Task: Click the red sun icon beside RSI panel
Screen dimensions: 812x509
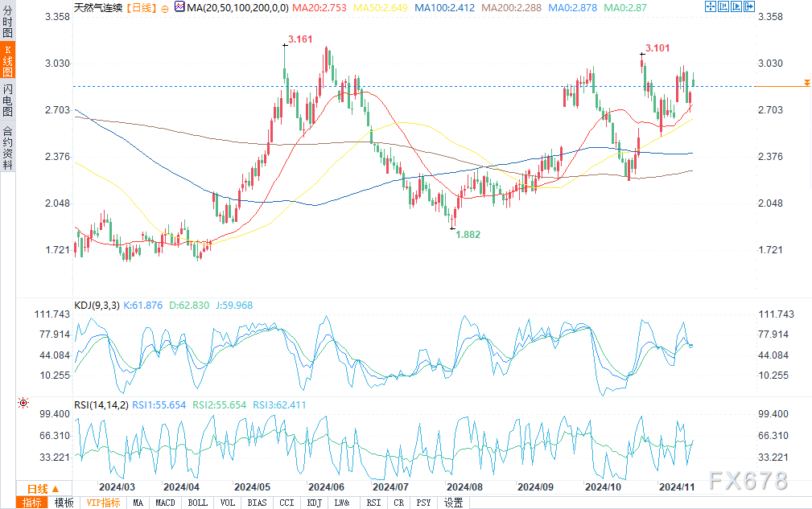Action: click(x=23, y=402)
